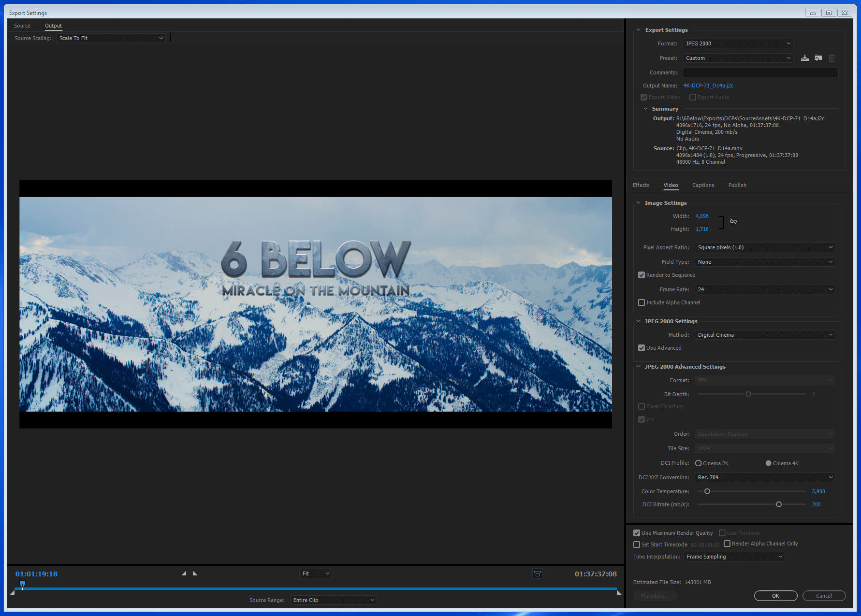Open the Fit zoom level dropdown
This screenshot has height=616, width=861.
[315, 573]
